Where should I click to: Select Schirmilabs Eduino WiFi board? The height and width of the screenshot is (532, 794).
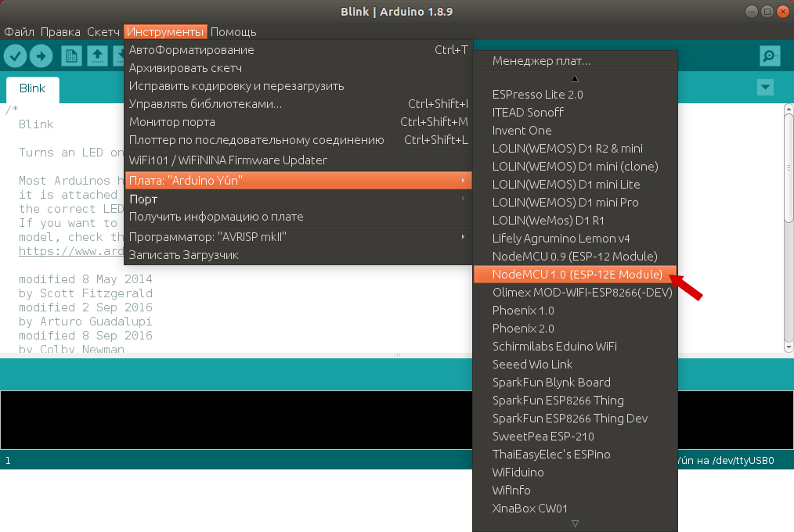click(576, 347)
